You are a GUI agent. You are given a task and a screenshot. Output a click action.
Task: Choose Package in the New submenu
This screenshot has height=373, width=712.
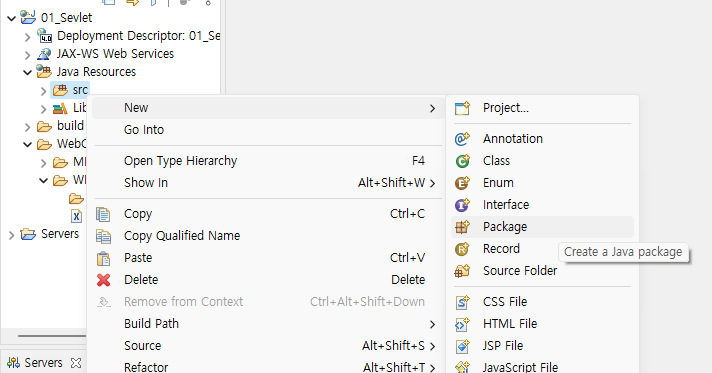(542, 227)
